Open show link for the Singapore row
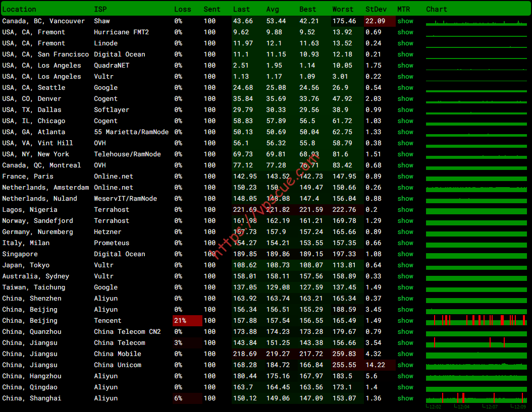 click(x=405, y=254)
